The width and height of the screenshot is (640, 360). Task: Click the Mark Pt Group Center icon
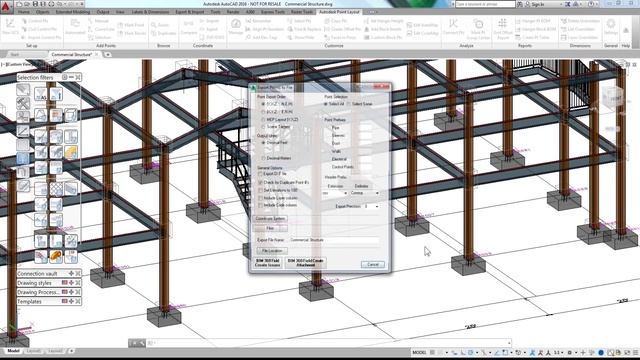478,28
